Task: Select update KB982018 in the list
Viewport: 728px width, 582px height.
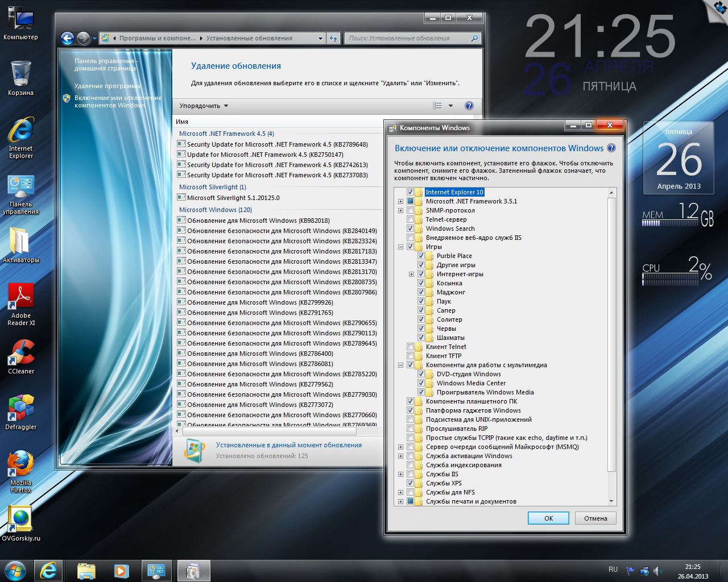Action: pyautogui.click(x=258, y=221)
